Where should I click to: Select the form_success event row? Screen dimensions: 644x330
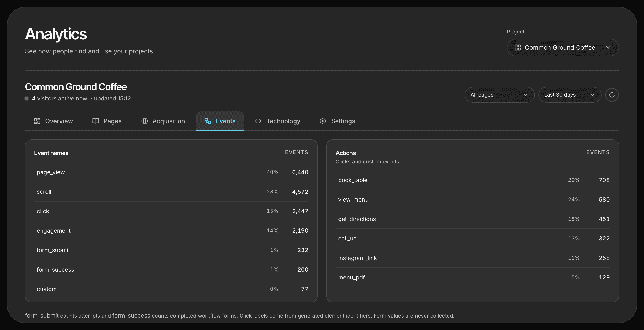tap(171, 270)
